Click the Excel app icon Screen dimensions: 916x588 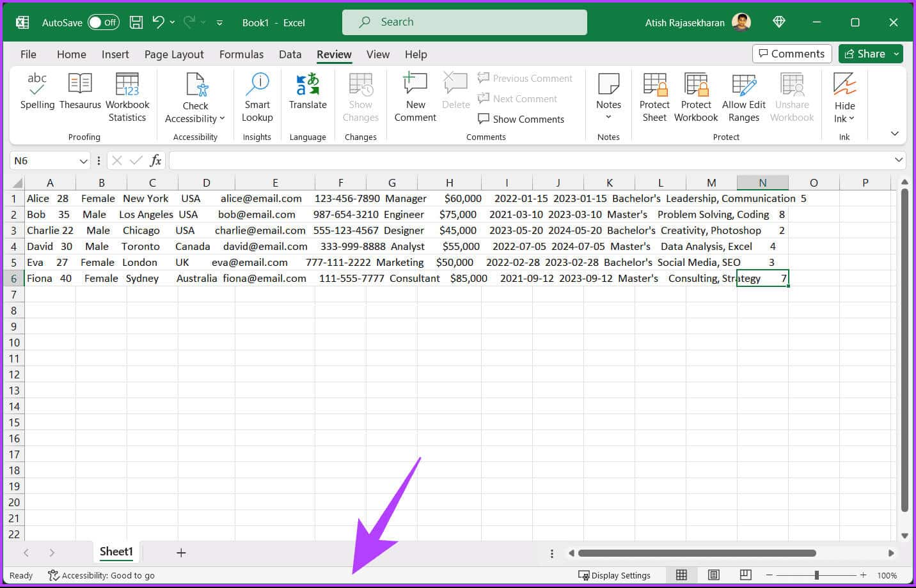22,22
